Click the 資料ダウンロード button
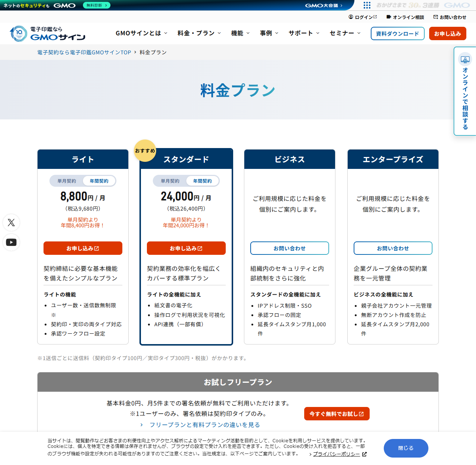Image resolution: width=476 pixels, height=465 pixels. pyautogui.click(x=398, y=33)
